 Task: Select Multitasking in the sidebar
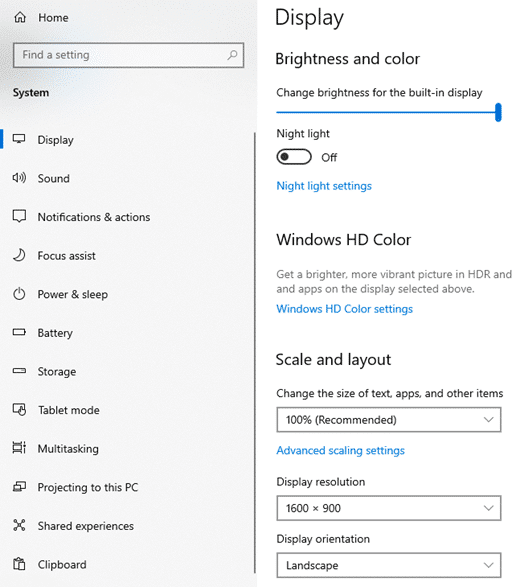pyautogui.click(x=68, y=449)
